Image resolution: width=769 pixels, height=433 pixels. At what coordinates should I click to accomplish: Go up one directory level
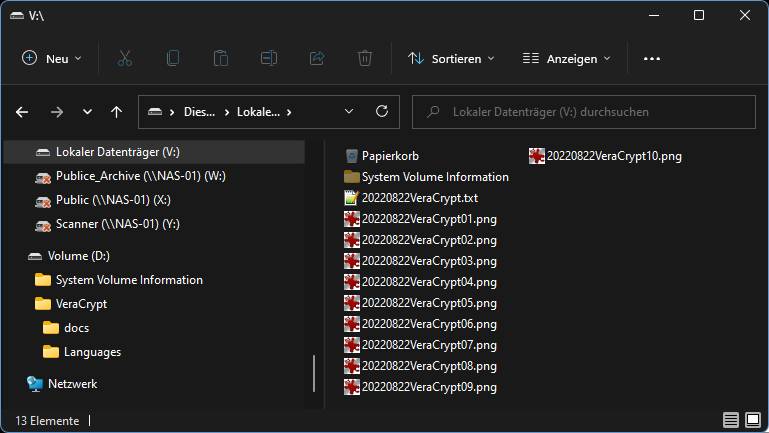click(x=116, y=112)
